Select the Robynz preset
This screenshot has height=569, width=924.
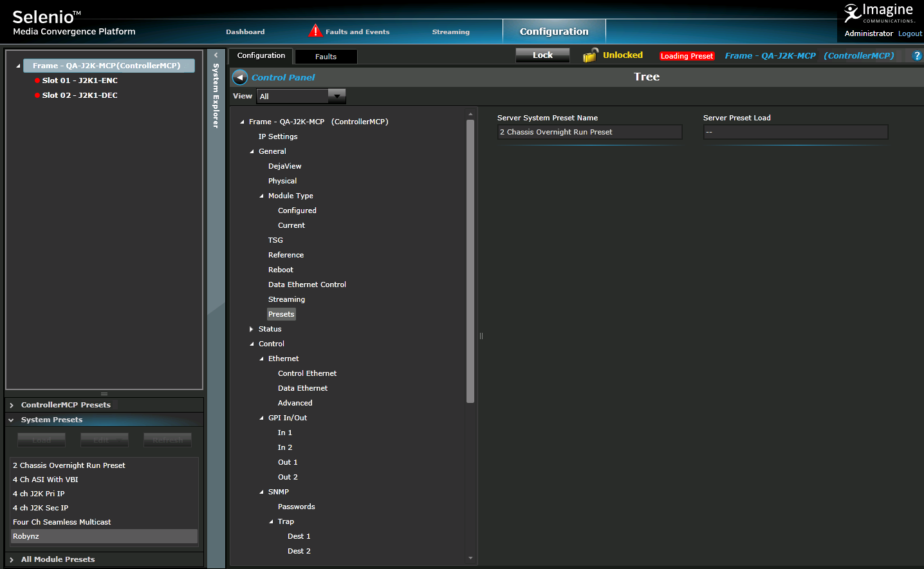(x=104, y=536)
